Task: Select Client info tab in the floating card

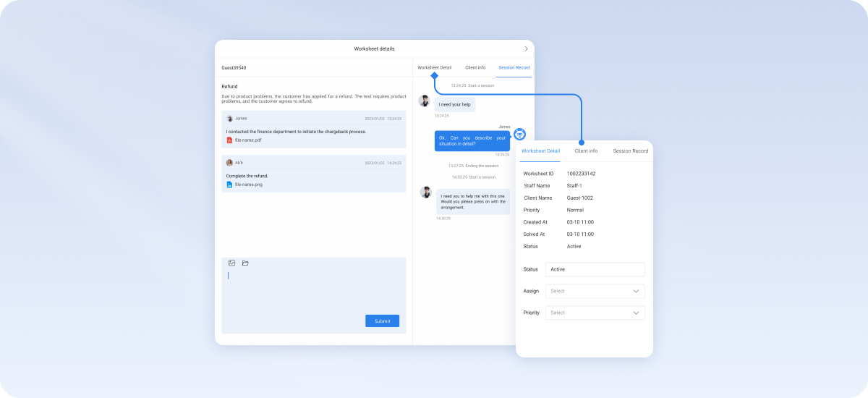Action: [586, 151]
